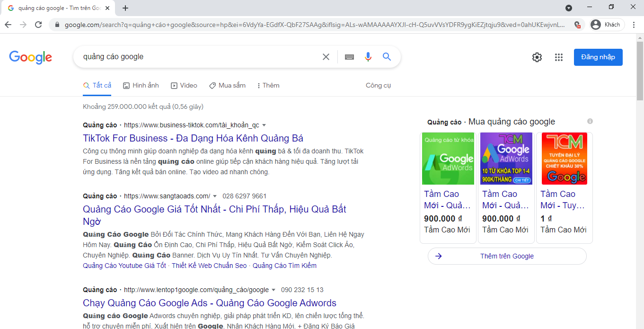
Task: Click the green Google AdWords ad thumbnail
Action: [448, 159]
